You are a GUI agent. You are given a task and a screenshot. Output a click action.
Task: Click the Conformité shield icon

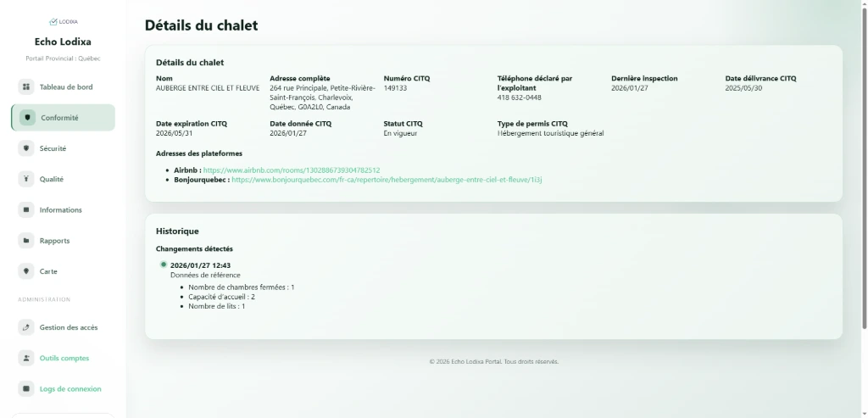27,118
